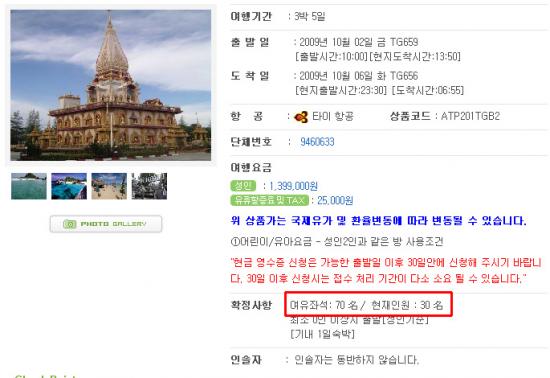Image resolution: width=550 pixels, height=378 pixels.
Task: Click the green 성인 price badge
Action: (243, 186)
